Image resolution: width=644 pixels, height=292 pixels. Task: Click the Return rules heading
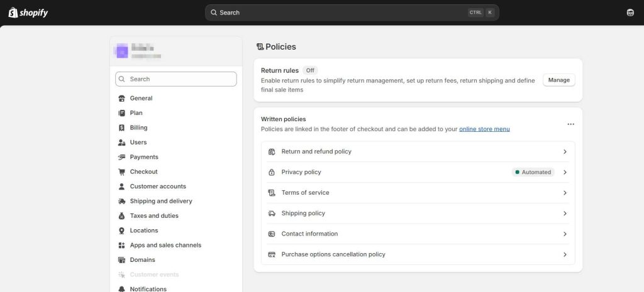[x=280, y=70]
